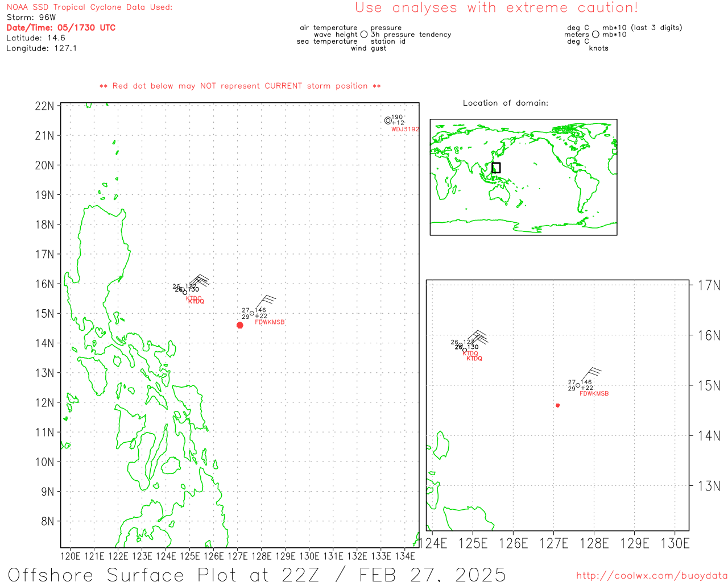Click the legend circle beside 'wave height'

(364, 35)
